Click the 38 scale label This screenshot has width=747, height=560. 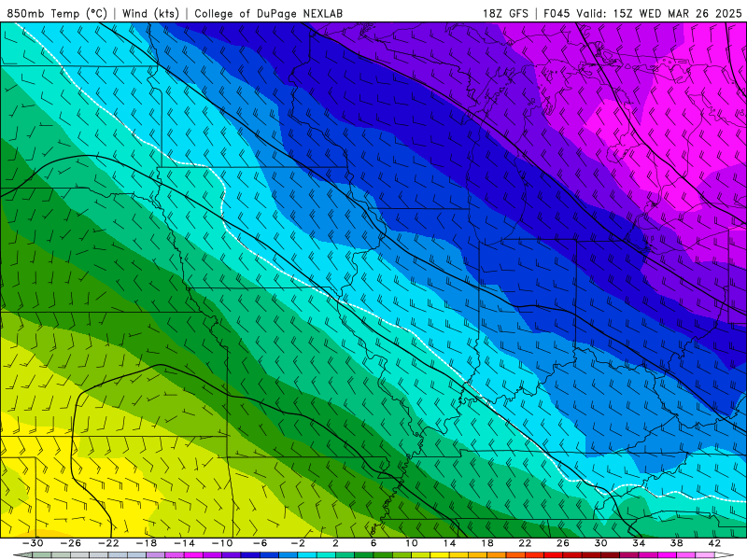pyautogui.click(x=676, y=543)
